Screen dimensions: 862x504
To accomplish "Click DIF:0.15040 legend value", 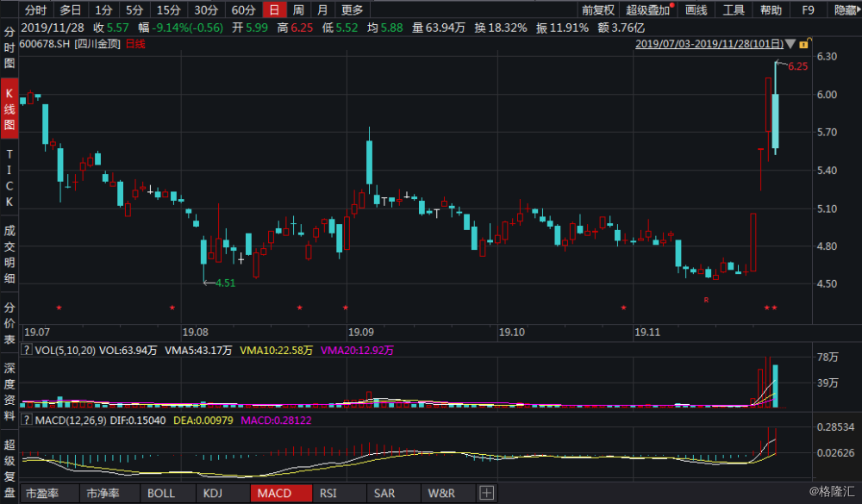I will click(137, 420).
